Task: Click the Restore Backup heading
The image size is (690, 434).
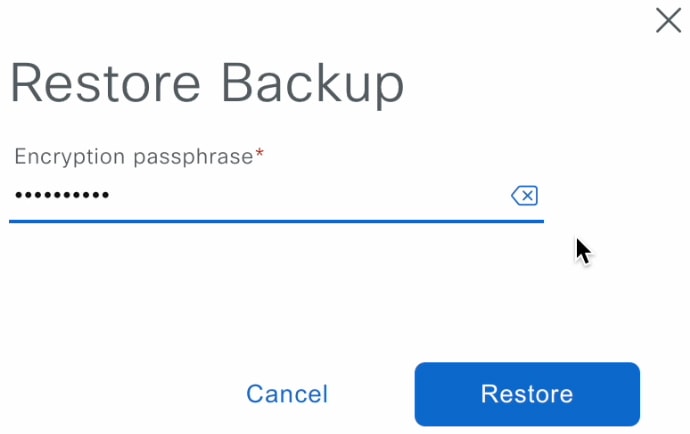Action: pyautogui.click(x=207, y=84)
